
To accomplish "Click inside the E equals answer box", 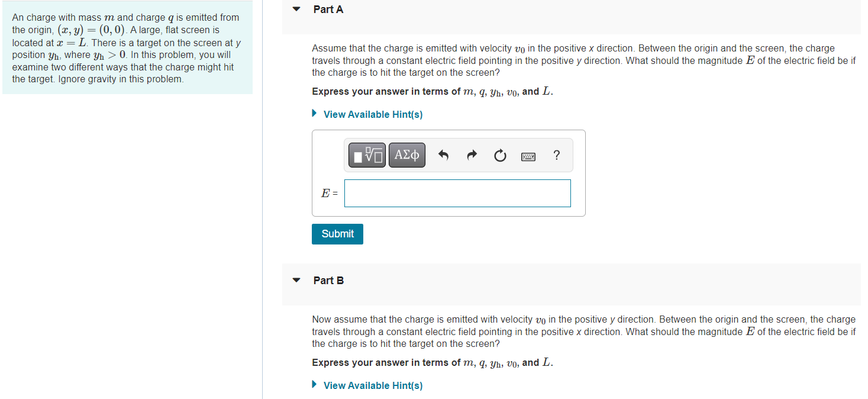I will click(457, 193).
